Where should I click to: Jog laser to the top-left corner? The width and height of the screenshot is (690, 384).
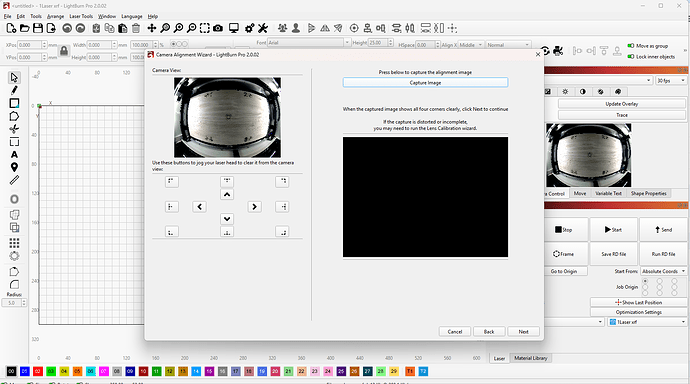(x=172, y=181)
